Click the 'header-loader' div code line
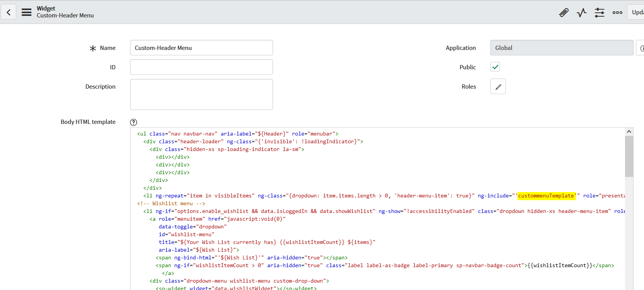 [253, 141]
